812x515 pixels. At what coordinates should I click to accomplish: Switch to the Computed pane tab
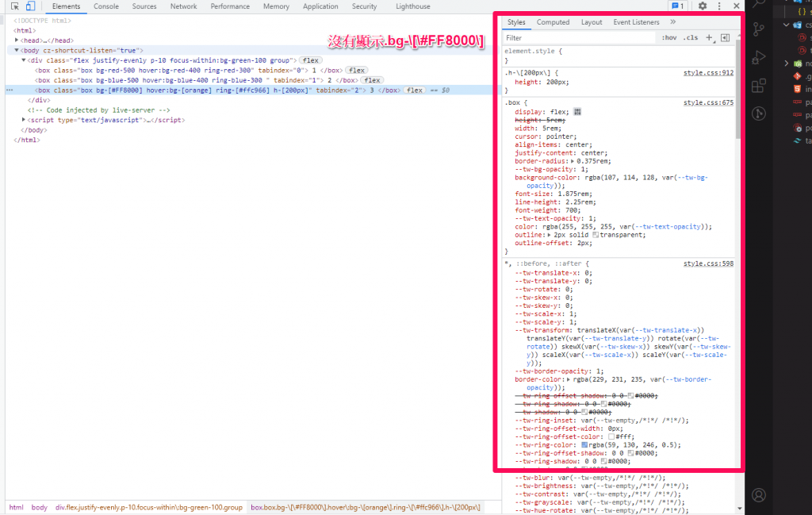(553, 22)
